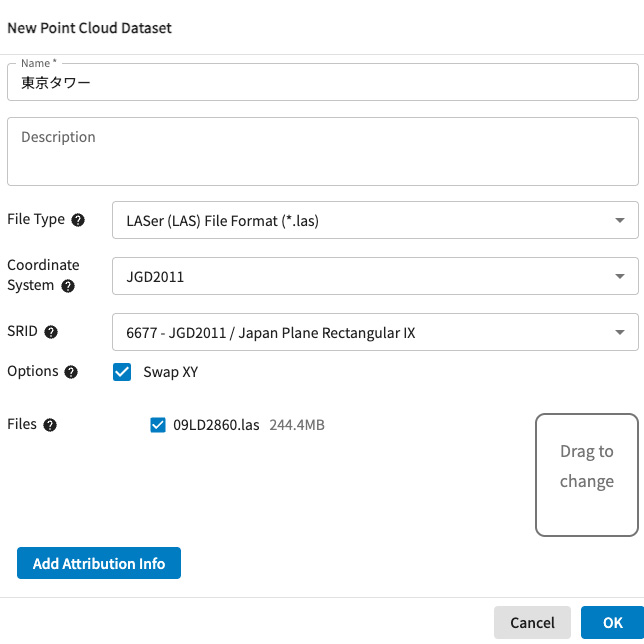Click the File Type dropdown arrow
Screen dimensions: 644x644
(620, 220)
